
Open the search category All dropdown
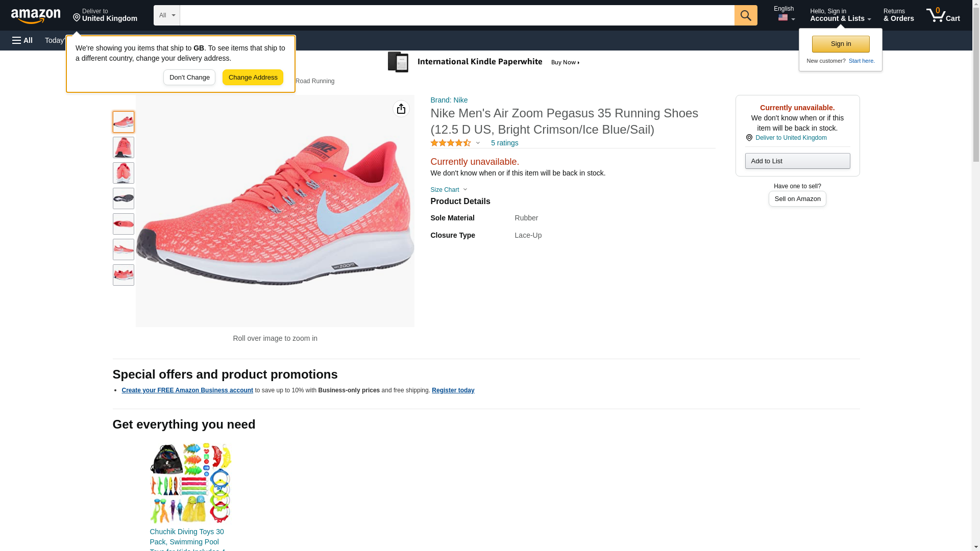pyautogui.click(x=166, y=15)
